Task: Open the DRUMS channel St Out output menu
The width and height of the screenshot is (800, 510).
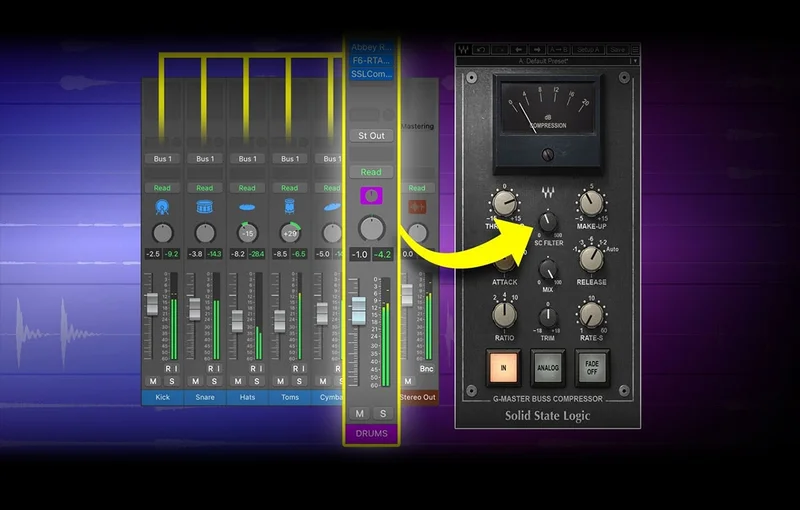Action: (371, 136)
